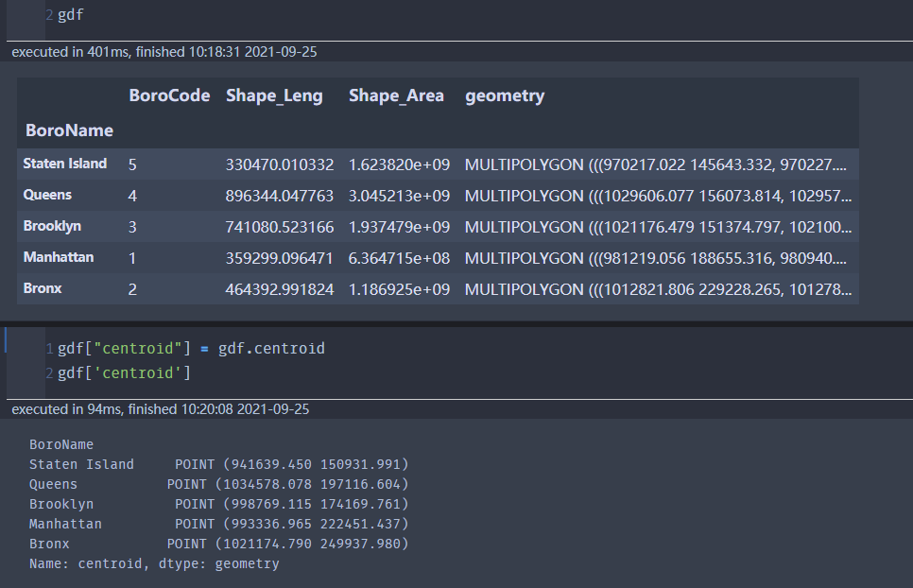
Task: Select the Shape_Area column header
Action: point(396,95)
